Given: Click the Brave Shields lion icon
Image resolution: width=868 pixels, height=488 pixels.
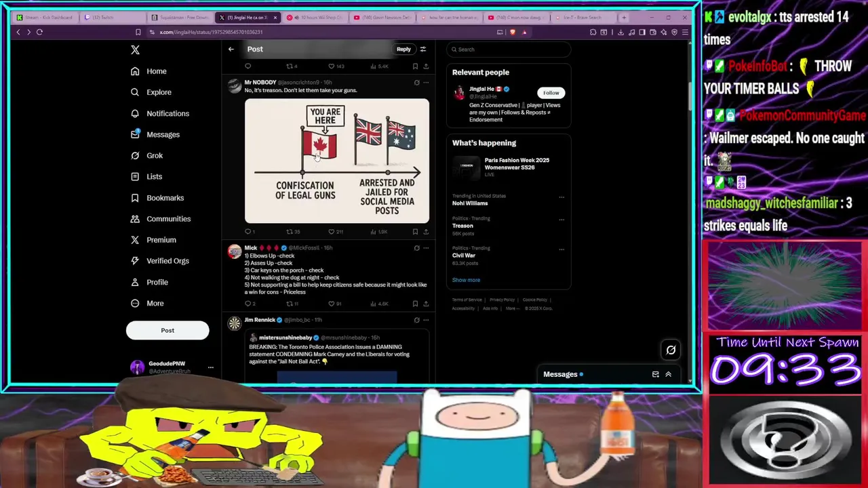Looking at the screenshot, I should click(x=512, y=32).
